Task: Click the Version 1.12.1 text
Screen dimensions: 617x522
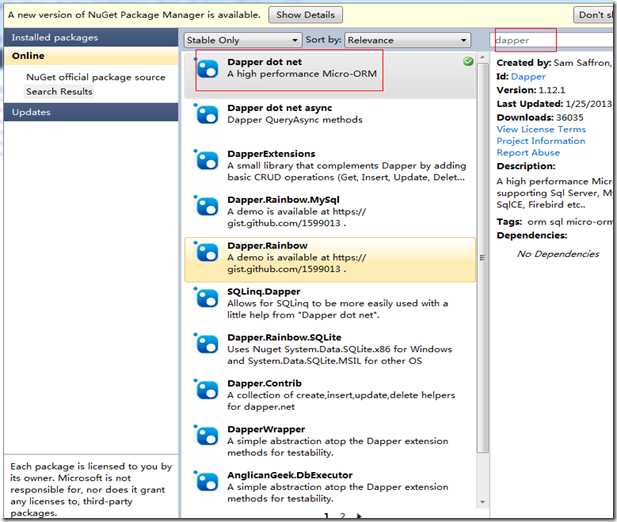Action: pyautogui.click(x=531, y=90)
